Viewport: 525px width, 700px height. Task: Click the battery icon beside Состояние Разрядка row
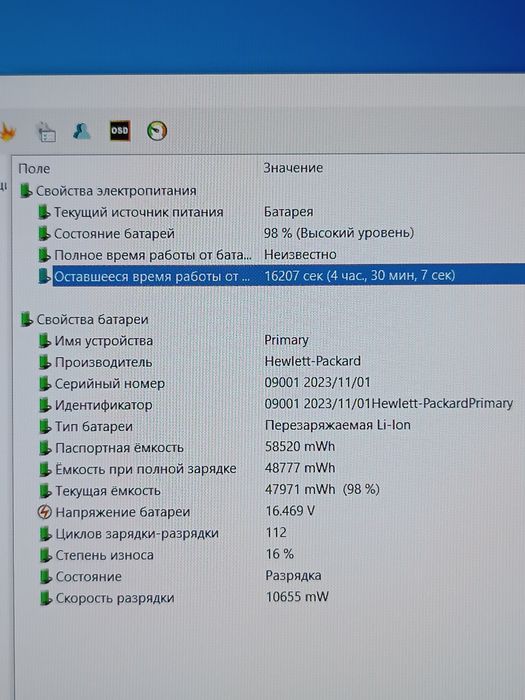click(45, 577)
